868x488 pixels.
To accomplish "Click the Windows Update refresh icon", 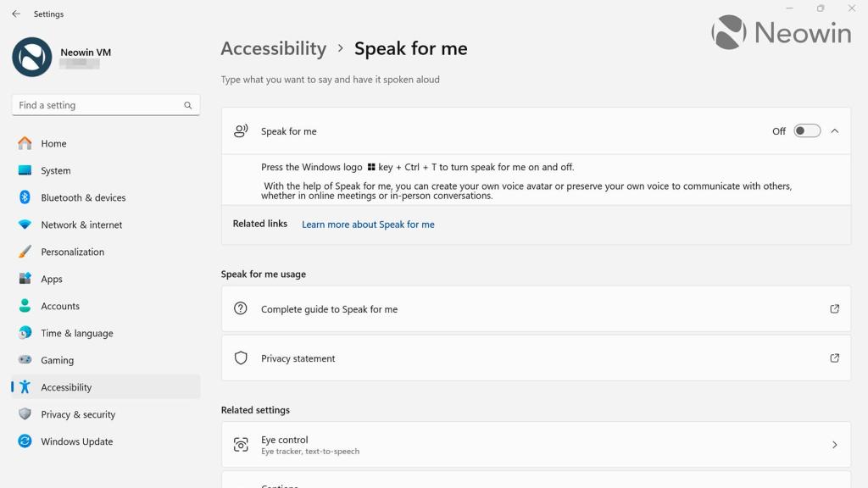I will pos(25,441).
